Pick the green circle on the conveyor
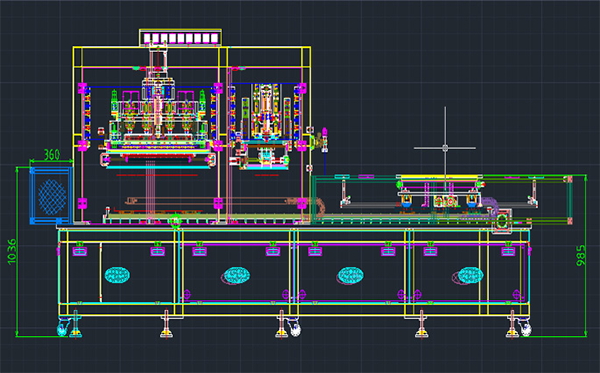Screen dimensions: 600x373 176,221
